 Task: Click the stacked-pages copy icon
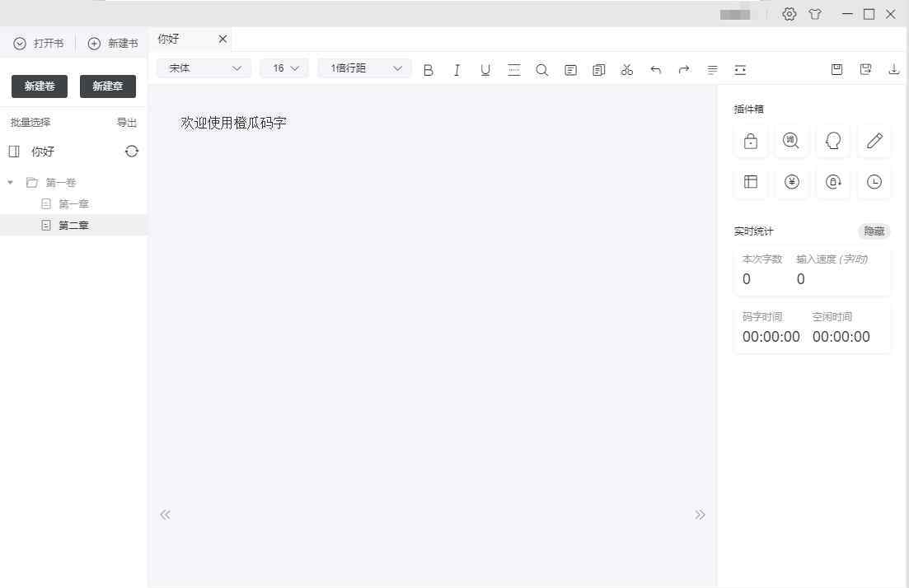click(x=599, y=70)
